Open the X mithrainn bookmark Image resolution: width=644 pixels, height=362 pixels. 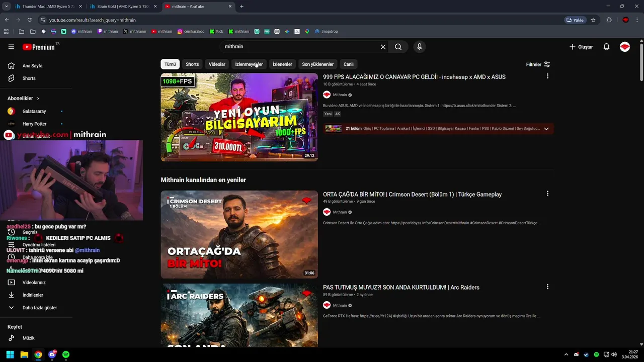[134, 31]
